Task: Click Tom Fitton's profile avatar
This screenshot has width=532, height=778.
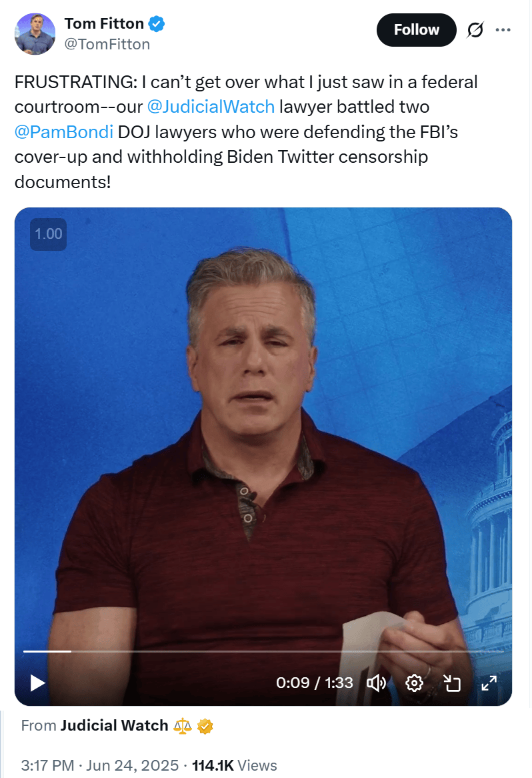Action: click(x=35, y=34)
